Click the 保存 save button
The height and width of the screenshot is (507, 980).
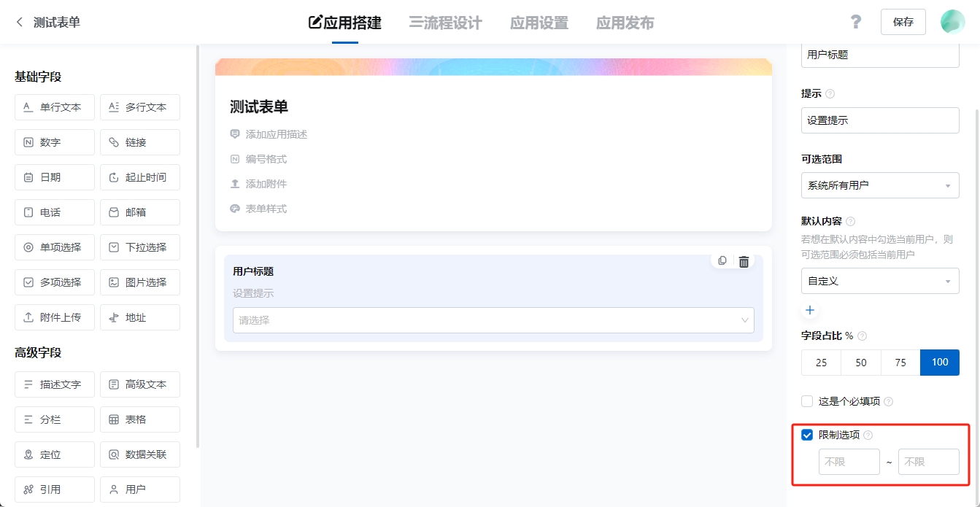[903, 22]
